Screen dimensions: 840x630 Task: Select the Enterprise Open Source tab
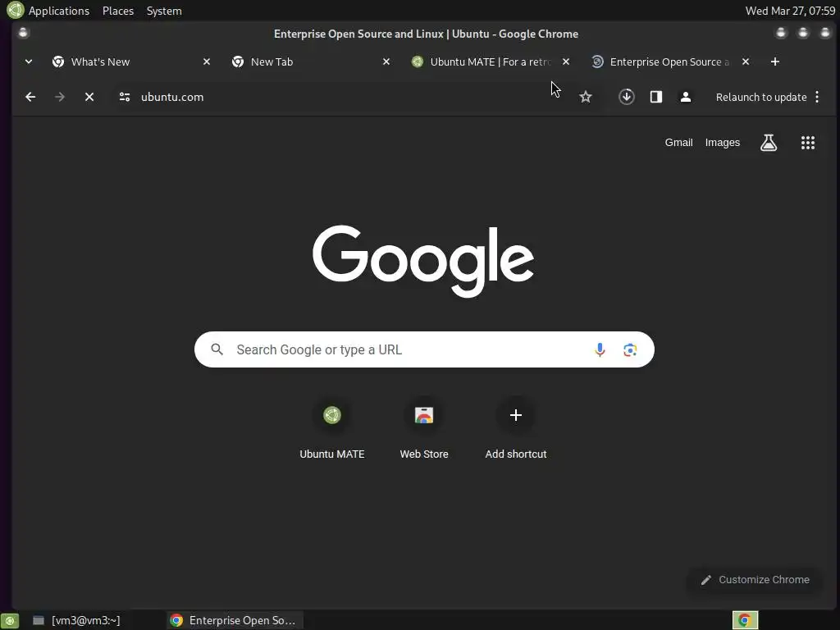(x=669, y=62)
